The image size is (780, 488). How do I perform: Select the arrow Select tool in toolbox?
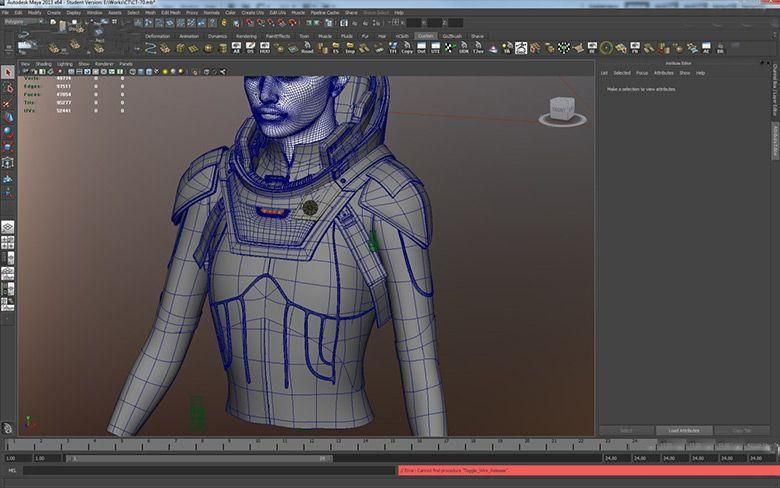coord(7,73)
